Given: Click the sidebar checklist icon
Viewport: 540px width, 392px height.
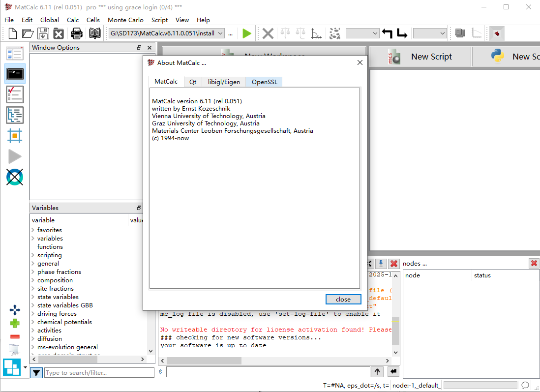Looking at the screenshot, I should click(15, 94).
